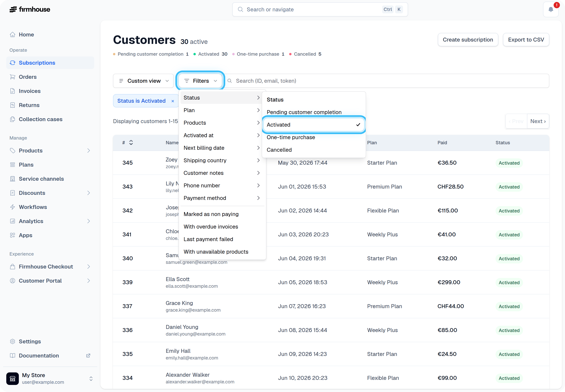The width and height of the screenshot is (565, 392).
Task: Click the Discounts percent icon
Action: [13, 193]
